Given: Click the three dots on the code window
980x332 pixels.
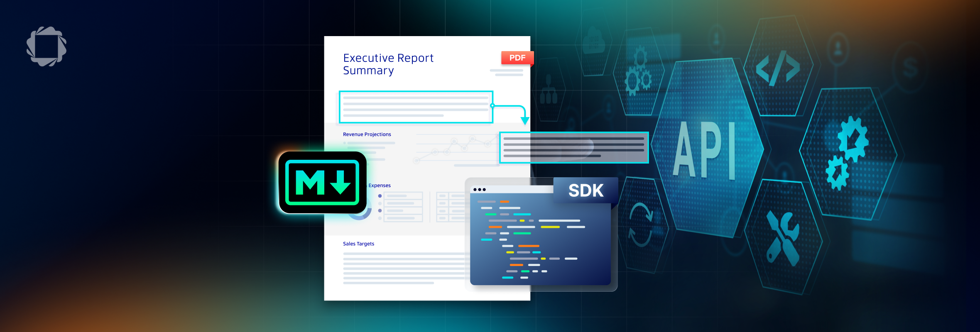Looking at the screenshot, I should [x=480, y=190].
